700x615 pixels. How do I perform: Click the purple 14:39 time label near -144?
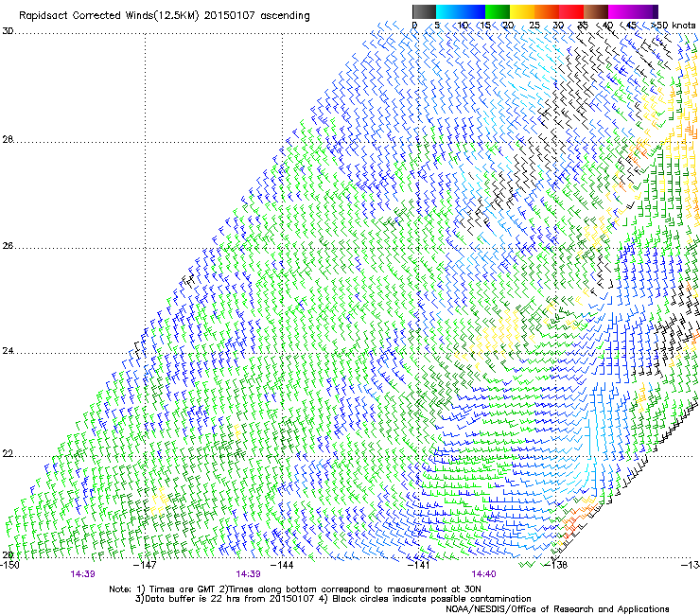point(248,574)
